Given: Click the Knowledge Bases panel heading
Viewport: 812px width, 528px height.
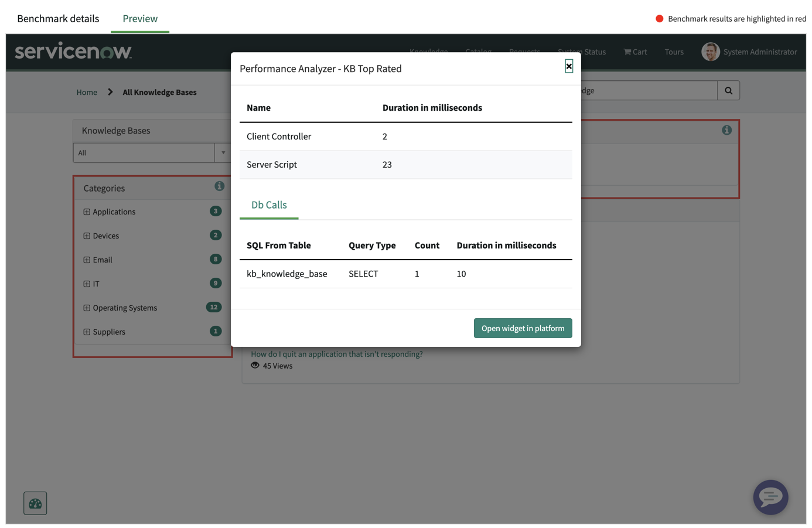Looking at the screenshot, I should pyautogui.click(x=116, y=131).
